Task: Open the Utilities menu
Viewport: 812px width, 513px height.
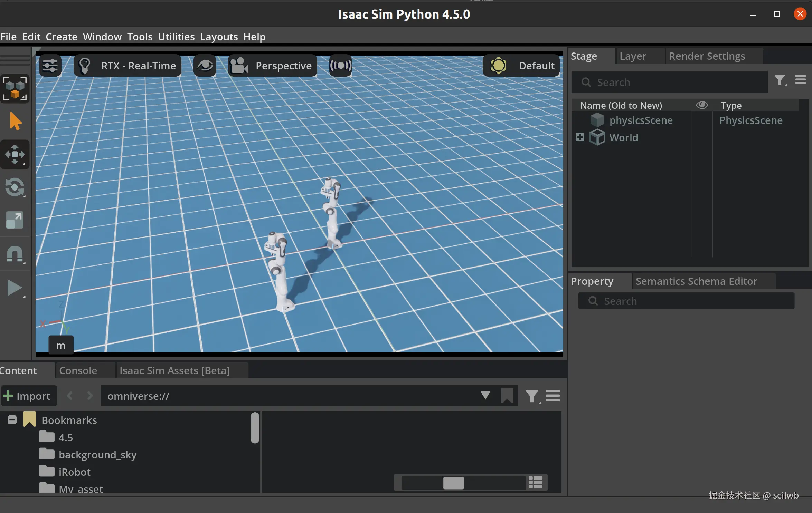Action: pos(176,37)
